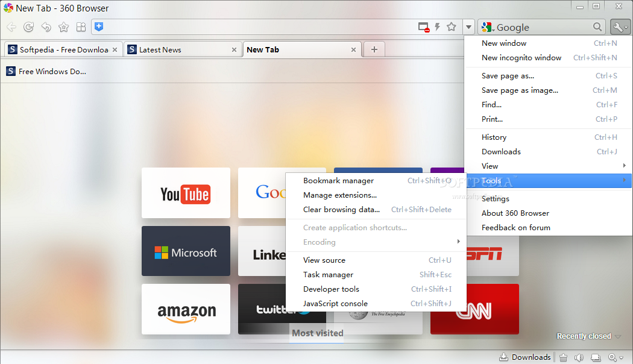Screen dimensions: 633x364
Task: Open Developer tools
Action: tap(376, 289)
